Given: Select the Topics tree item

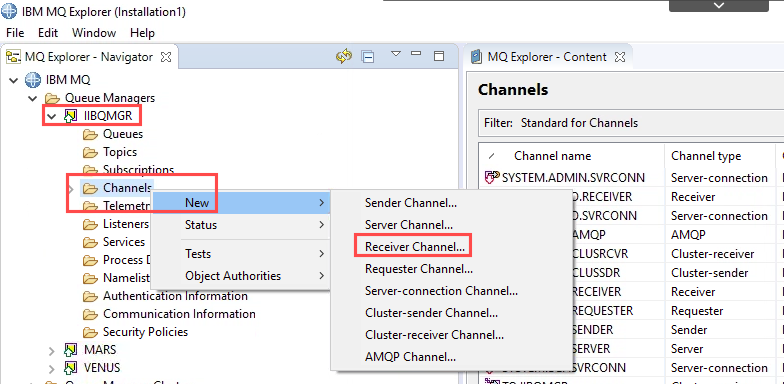Looking at the screenshot, I should [x=120, y=152].
